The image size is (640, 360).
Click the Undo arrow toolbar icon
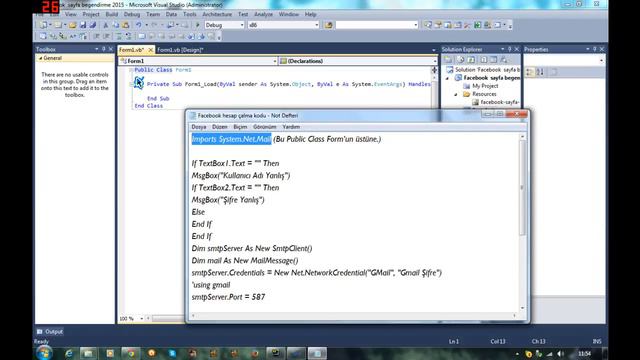(139, 25)
